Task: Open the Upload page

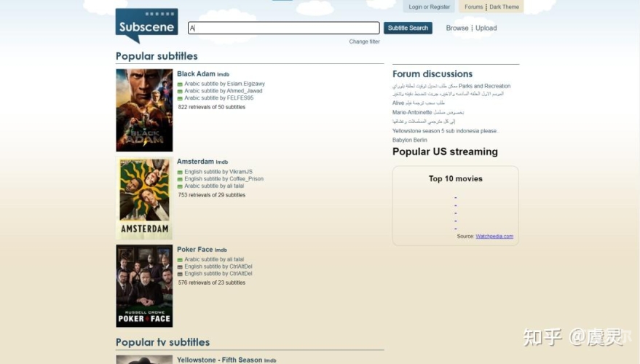Action: [486, 28]
